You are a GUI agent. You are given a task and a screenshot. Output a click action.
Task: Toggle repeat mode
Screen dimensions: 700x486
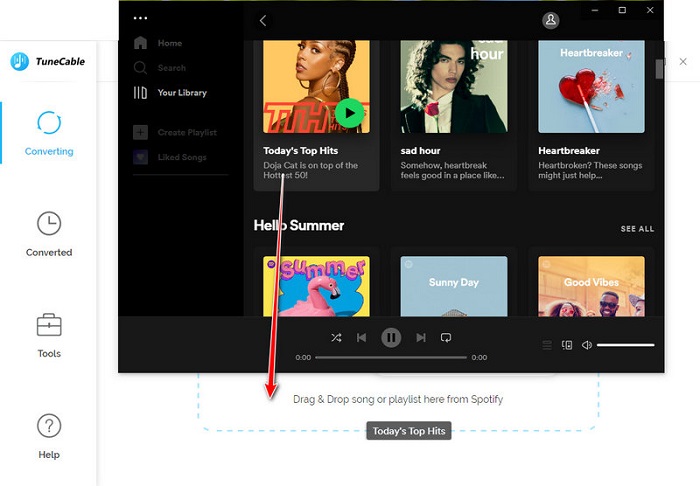(x=446, y=337)
